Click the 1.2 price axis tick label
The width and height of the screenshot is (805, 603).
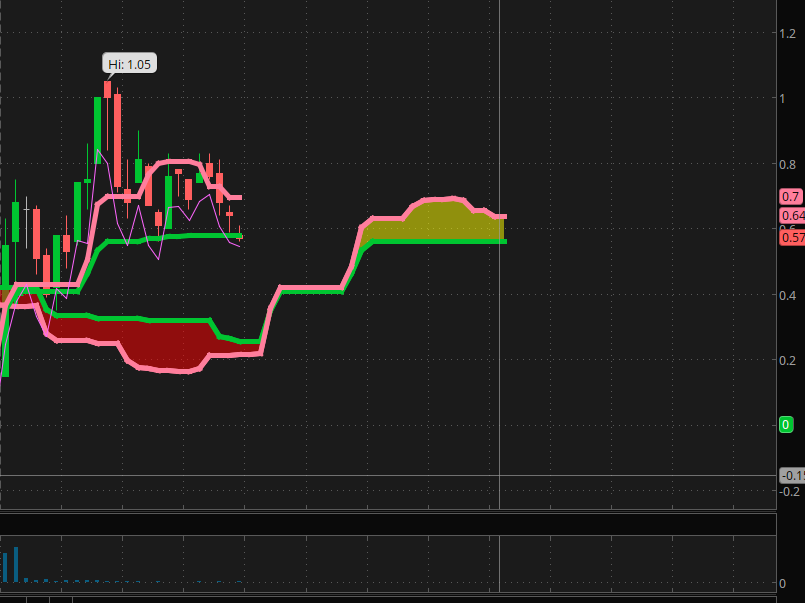[x=788, y=33]
